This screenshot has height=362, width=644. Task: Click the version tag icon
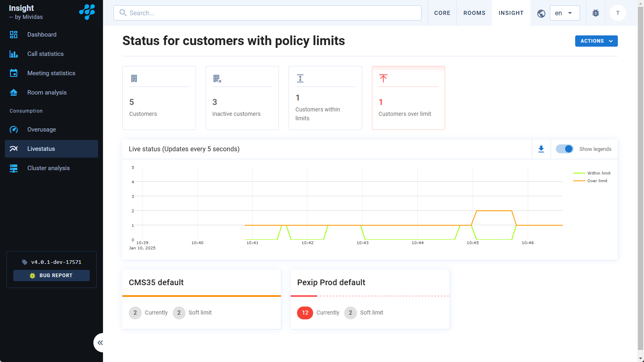(x=25, y=262)
